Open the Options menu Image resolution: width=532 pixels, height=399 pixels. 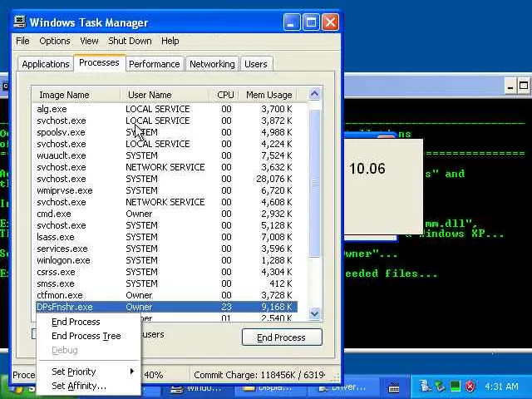click(x=55, y=41)
